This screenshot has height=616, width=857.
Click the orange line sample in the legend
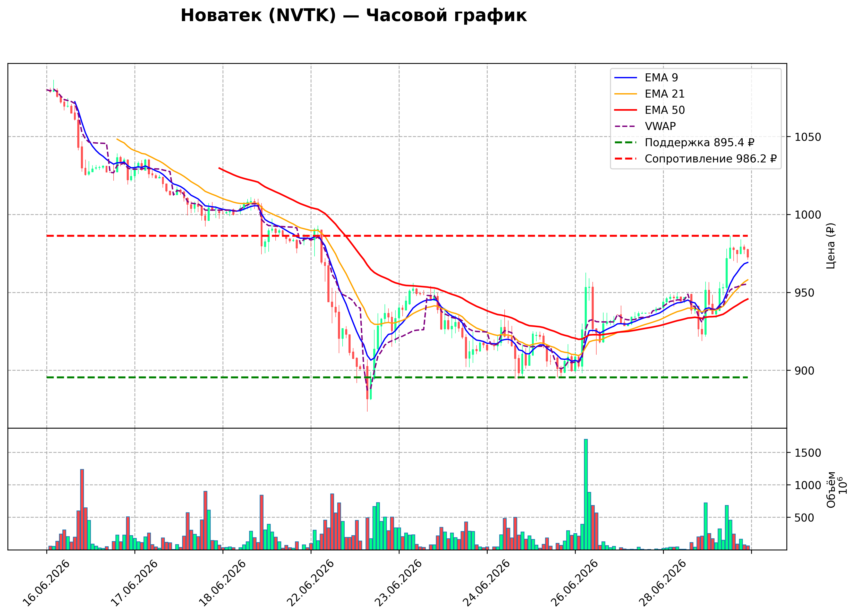[x=626, y=94]
